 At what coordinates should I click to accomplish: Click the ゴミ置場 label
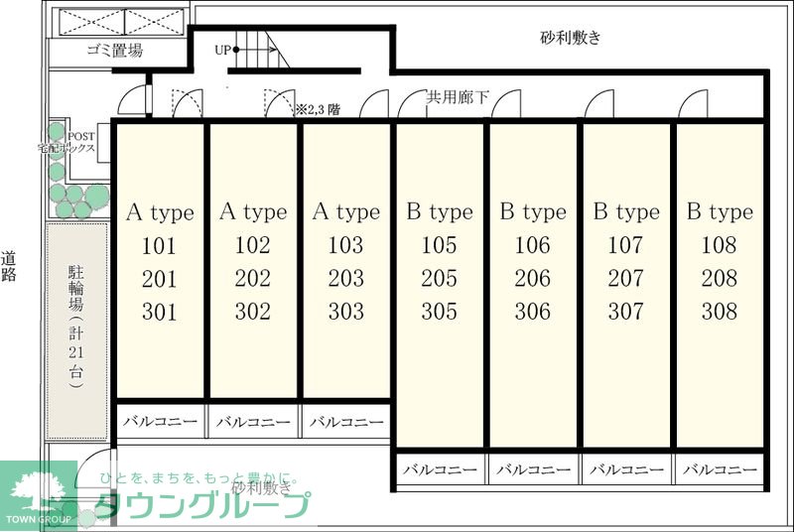pyautogui.click(x=115, y=50)
